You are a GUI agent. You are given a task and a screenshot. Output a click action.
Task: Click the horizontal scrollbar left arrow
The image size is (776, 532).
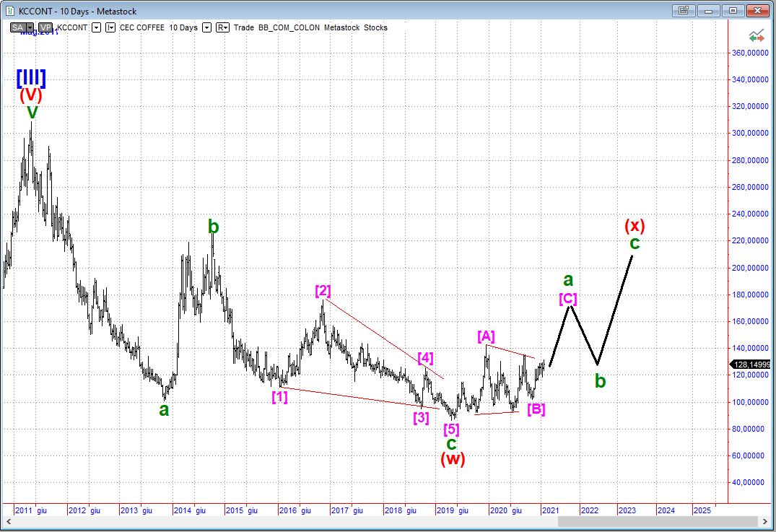pos(8,521)
